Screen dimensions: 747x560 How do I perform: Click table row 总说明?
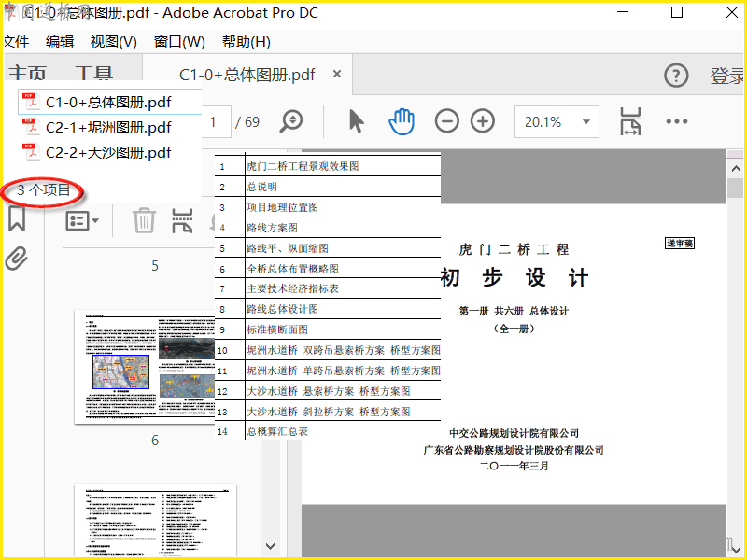click(x=328, y=187)
